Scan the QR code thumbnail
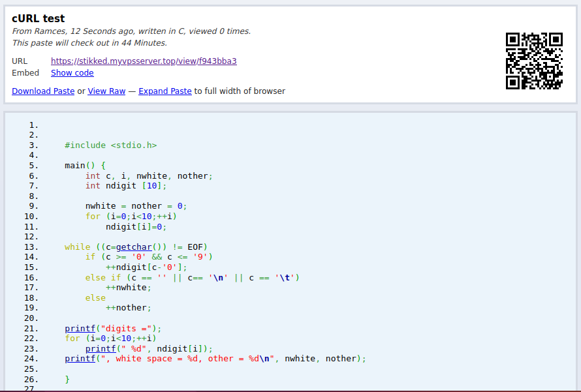This screenshot has width=581, height=392. tap(533, 60)
